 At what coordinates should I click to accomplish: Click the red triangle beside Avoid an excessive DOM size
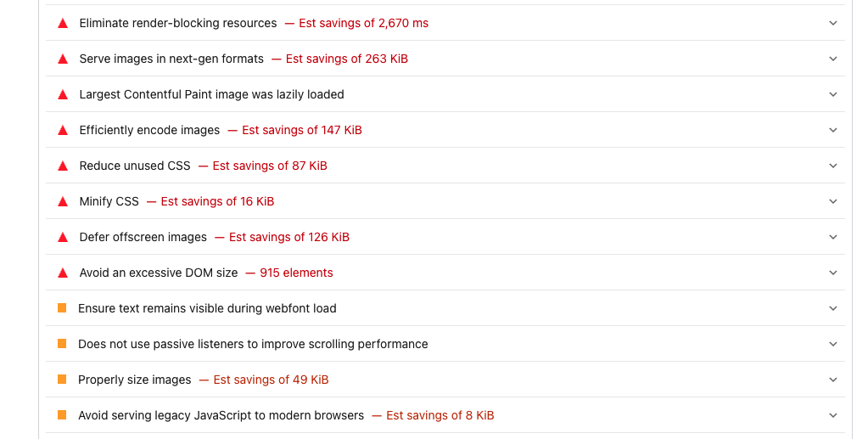(63, 273)
